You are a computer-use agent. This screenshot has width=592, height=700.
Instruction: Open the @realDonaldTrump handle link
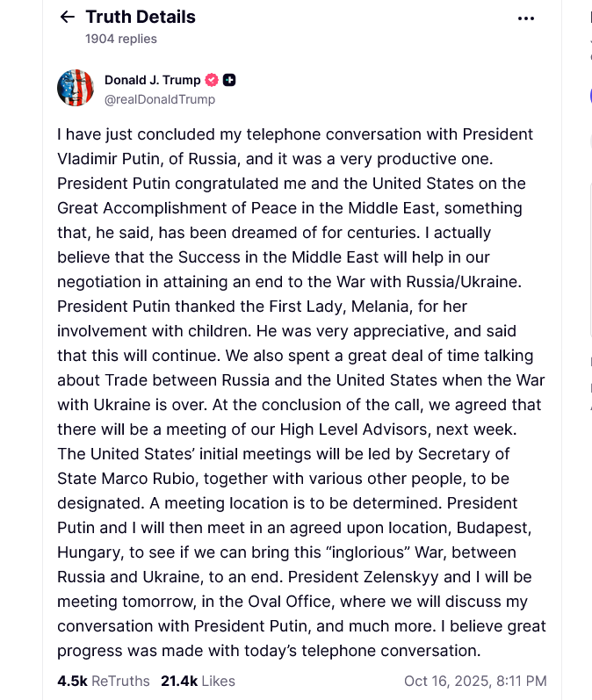[x=160, y=99]
